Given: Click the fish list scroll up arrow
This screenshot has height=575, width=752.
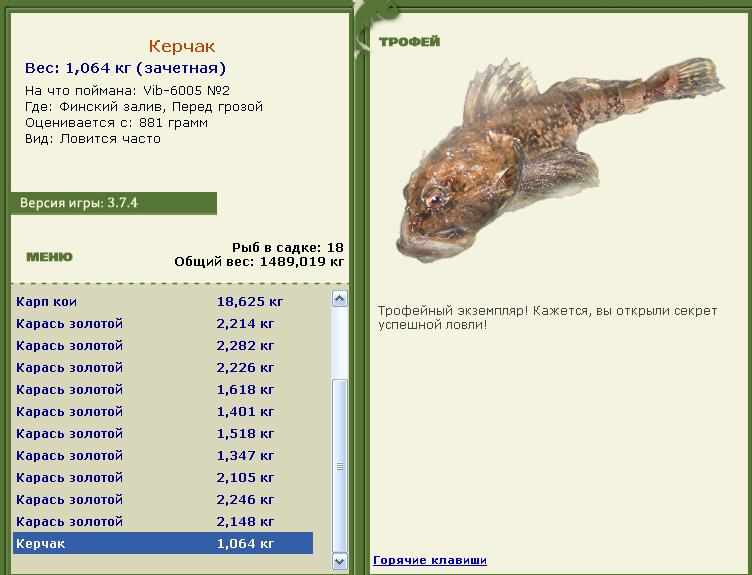Looking at the screenshot, I should [340, 299].
